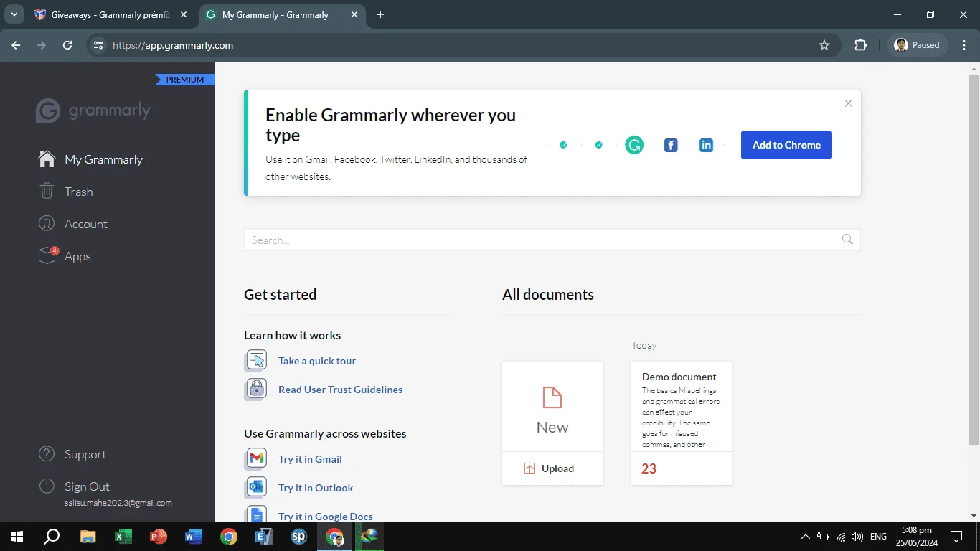Switch to the Giveaways tab
Screen dimensions: 980x551
pyautogui.click(x=111, y=14)
